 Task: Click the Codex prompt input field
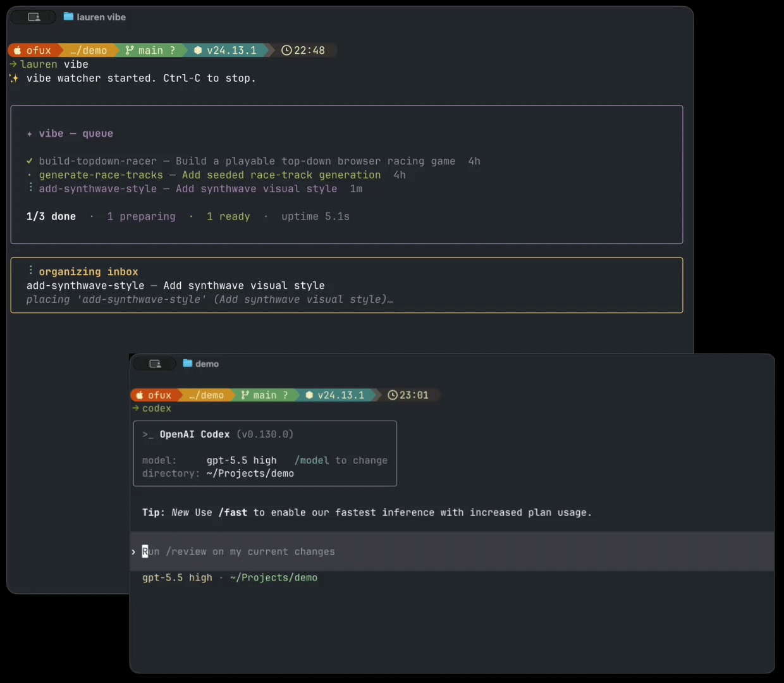[x=452, y=551]
